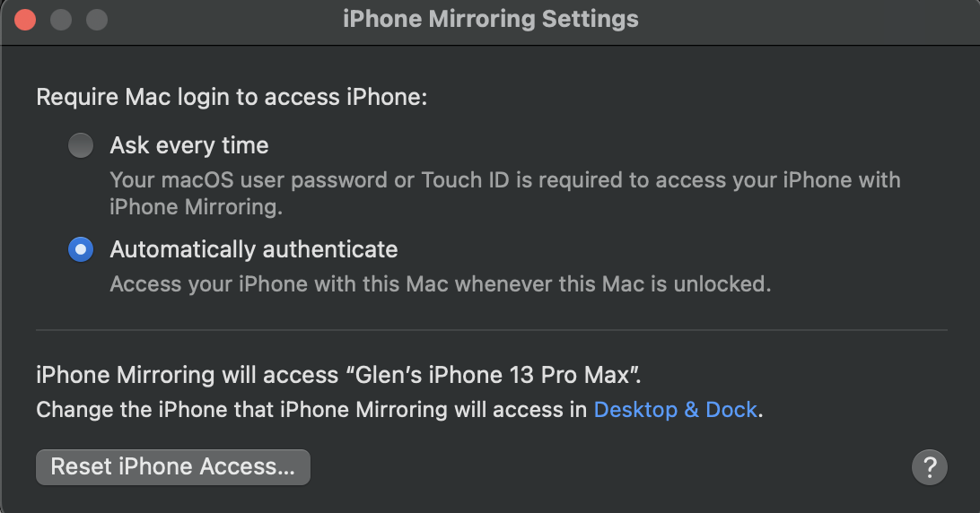This screenshot has height=513, width=980.
Task: Select the Ask every time radio button
Action: 81,145
